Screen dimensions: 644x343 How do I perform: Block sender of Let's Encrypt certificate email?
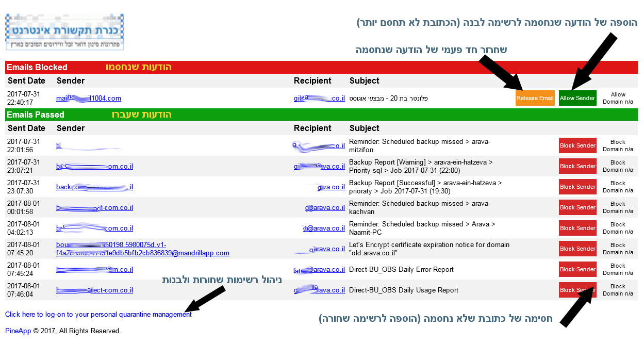[577, 249]
